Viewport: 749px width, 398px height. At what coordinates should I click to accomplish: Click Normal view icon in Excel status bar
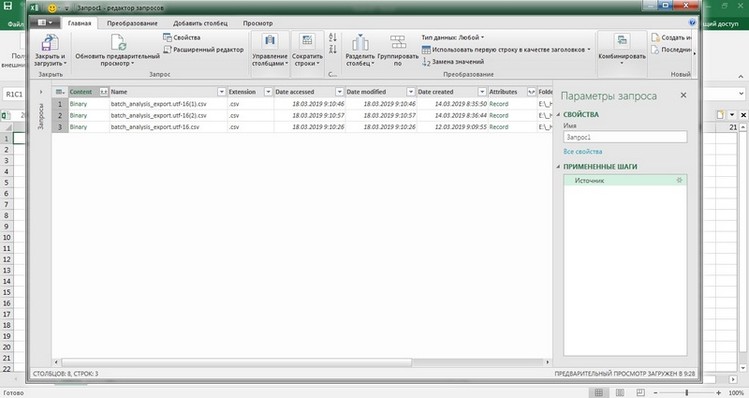(x=598, y=392)
